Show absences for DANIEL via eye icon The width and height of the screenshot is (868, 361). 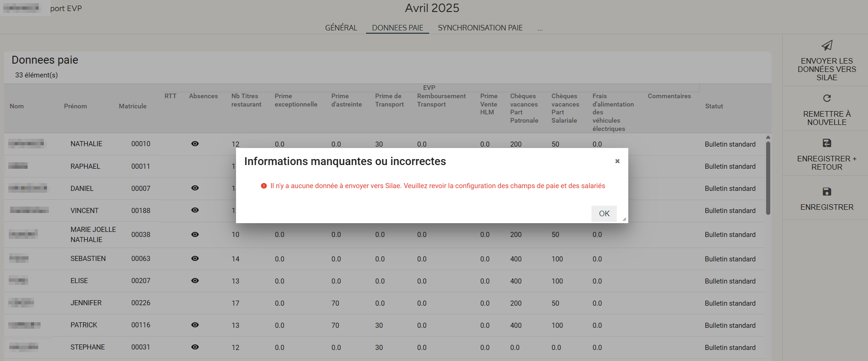tap(195, 188)
